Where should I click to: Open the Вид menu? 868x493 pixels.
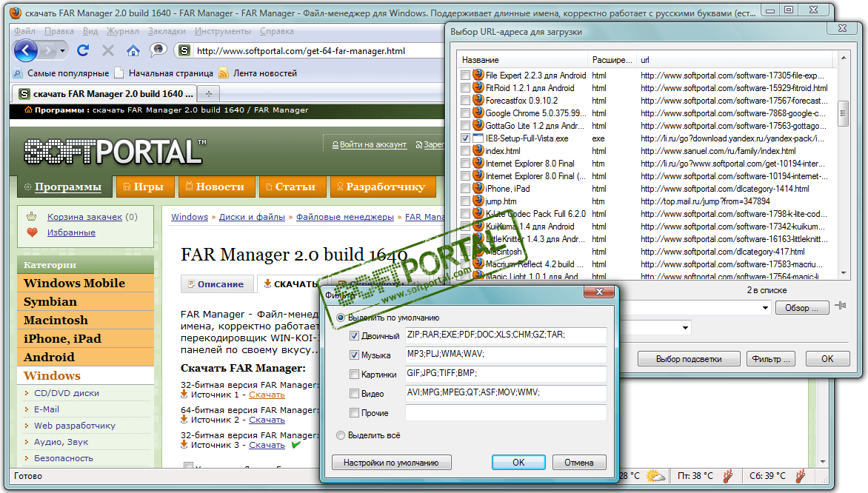click(90, 32)
